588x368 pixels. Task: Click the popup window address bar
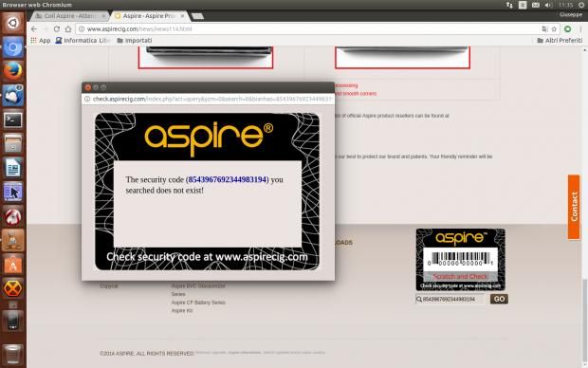[x=208, y=99]
